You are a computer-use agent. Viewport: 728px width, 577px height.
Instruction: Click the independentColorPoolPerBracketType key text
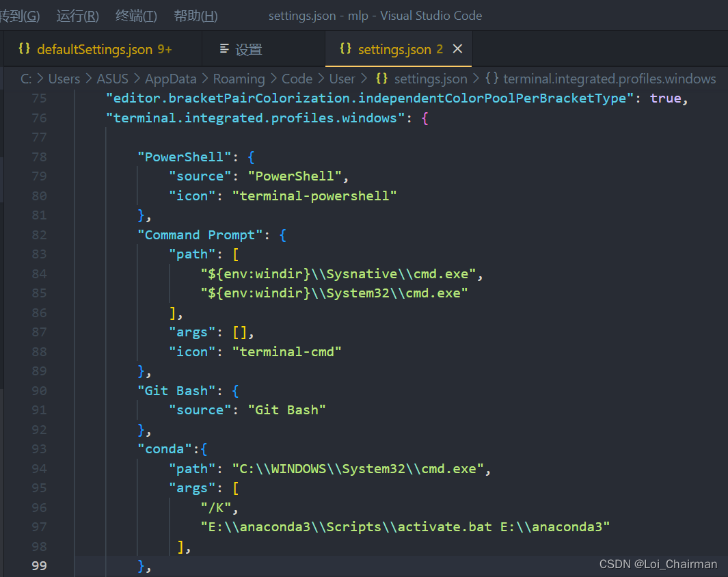coord(370,98)
